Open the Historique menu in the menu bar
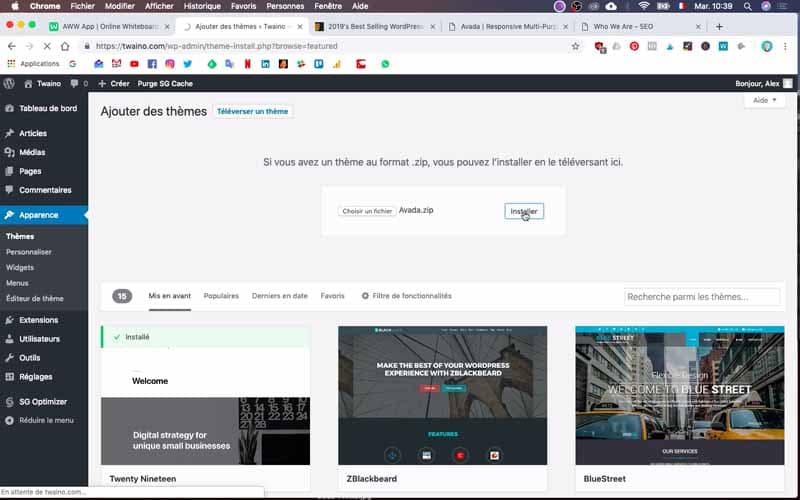 click(x=202, y=6)
